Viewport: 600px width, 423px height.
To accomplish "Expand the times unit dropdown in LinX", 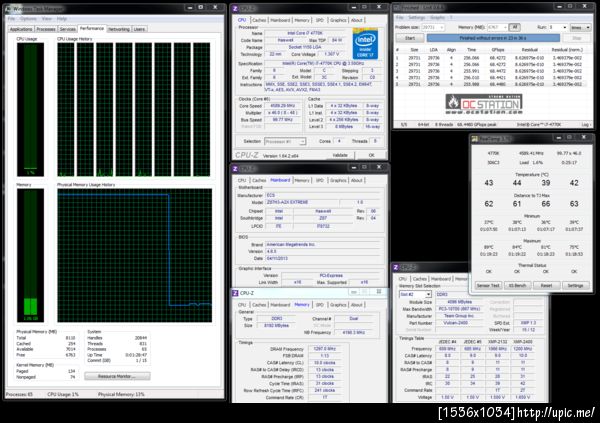I will [x=580, y=28].
